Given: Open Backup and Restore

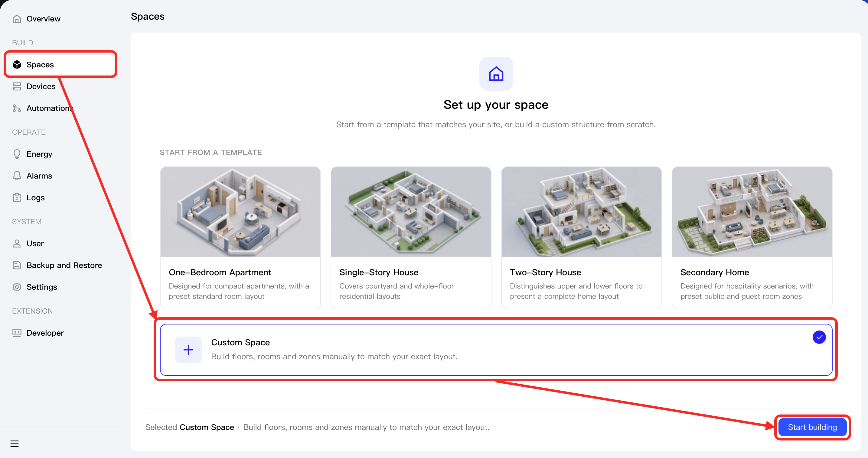Looking at the screenshot, I should coord(61,266).
